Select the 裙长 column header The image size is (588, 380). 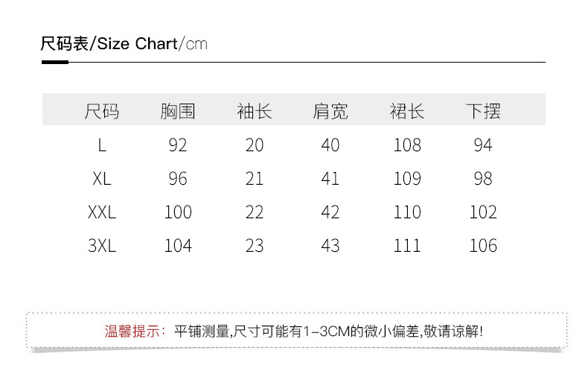[407, 112]
